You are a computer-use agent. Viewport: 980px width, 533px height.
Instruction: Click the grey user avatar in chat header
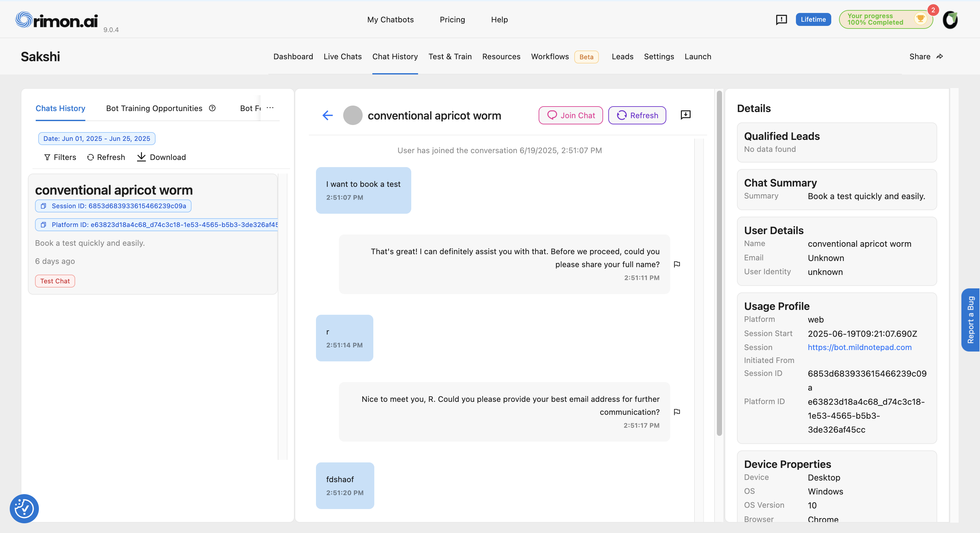coord(353,115)
